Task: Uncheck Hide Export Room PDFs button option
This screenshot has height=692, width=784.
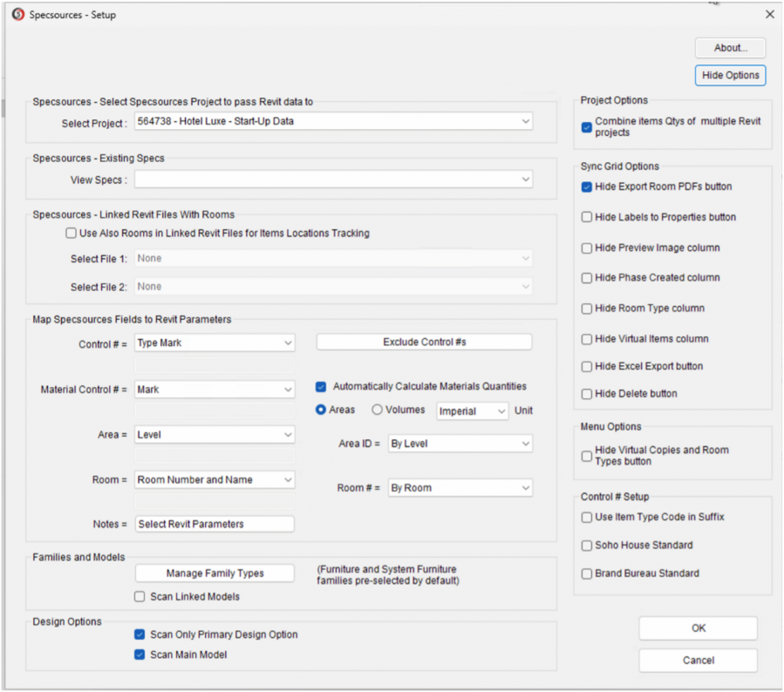Action: 587,187
